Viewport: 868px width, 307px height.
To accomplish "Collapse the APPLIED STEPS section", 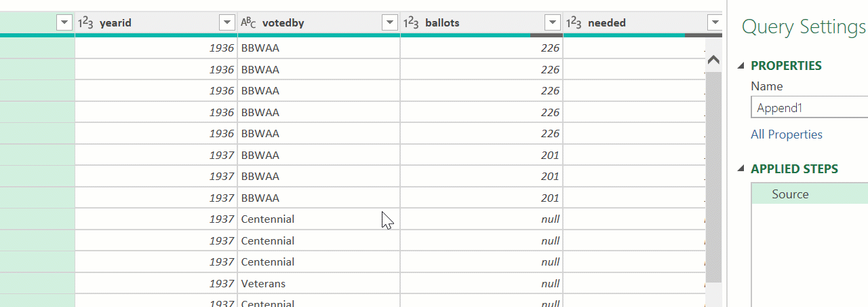I will click(741, 169).
